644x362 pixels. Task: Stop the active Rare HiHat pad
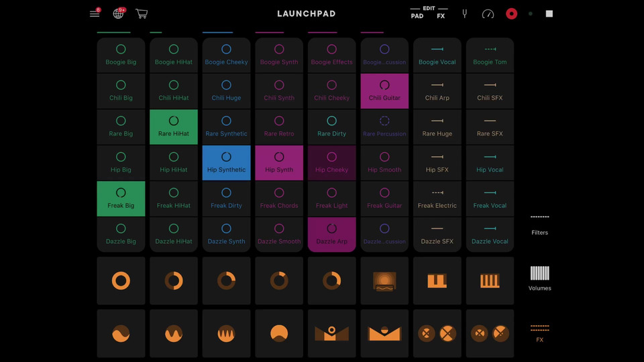pyautogui.click(x=173, y=127)
